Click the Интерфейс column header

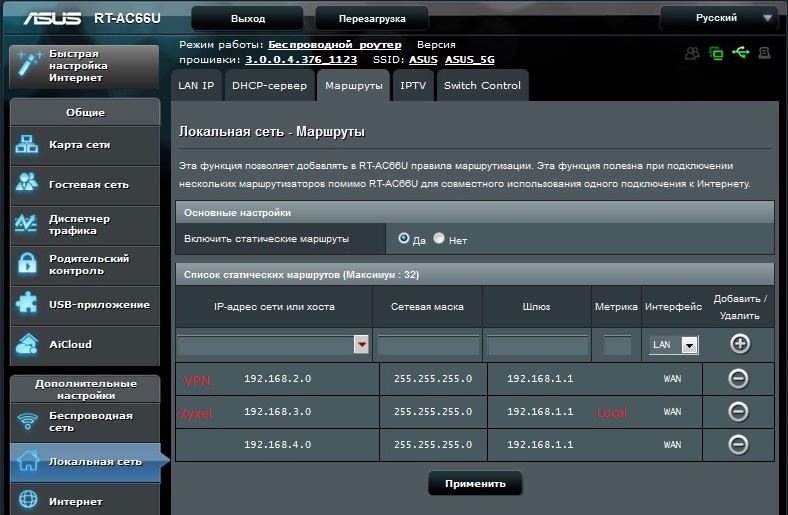pyautogui.click(x=673, y=307)
